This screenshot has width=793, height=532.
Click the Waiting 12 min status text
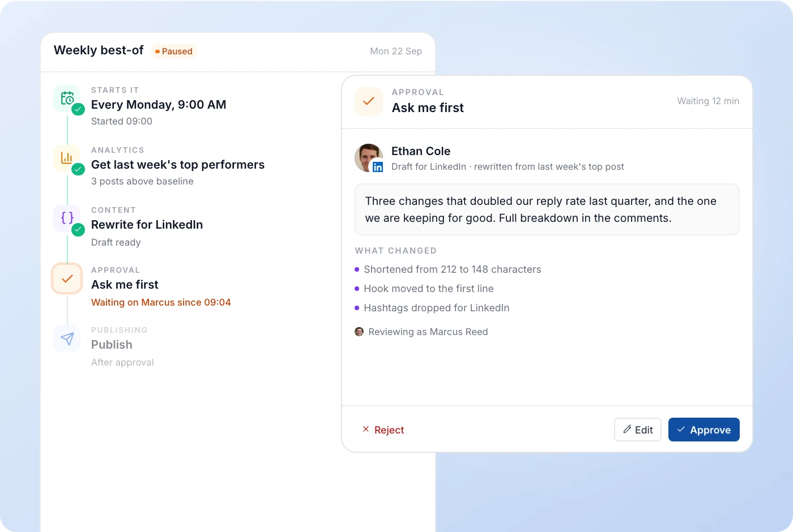pos(708,101)
